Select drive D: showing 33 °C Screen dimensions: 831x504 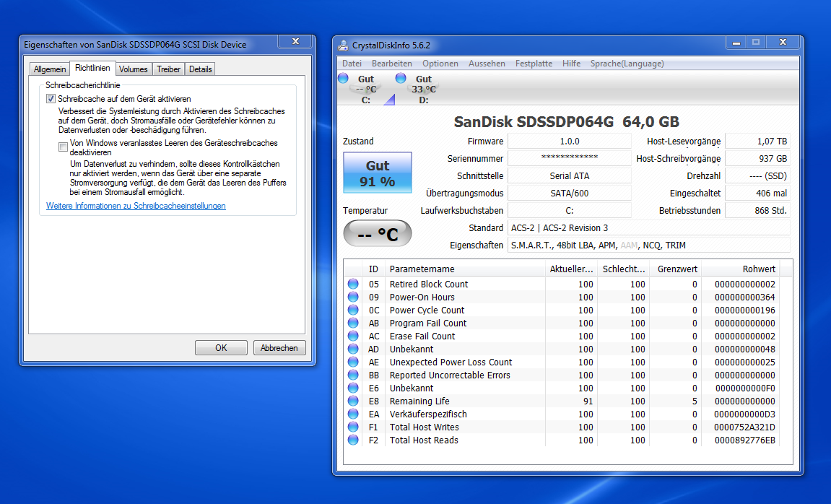[424, 89]
